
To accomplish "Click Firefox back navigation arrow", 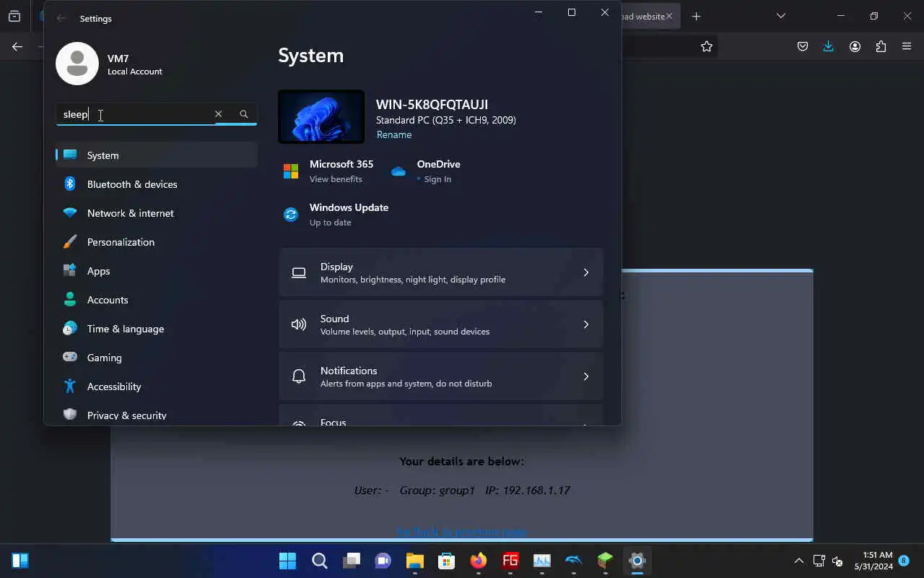I will click(17, 46).
